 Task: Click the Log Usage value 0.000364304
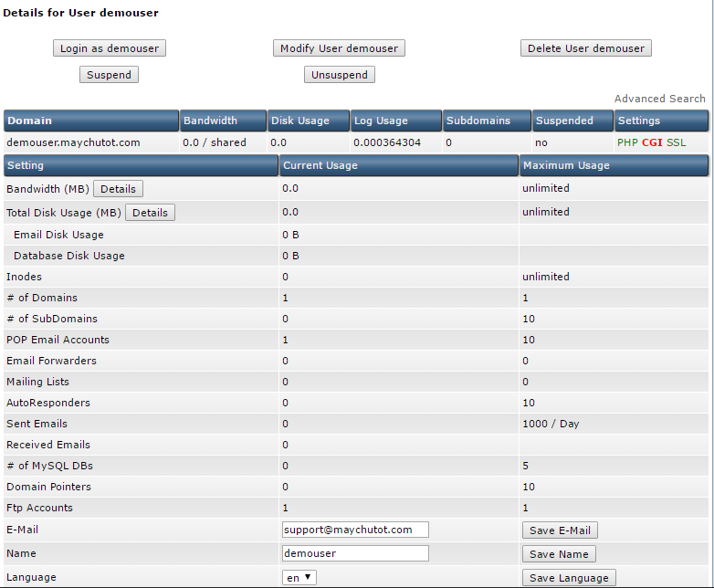pyautogui.click(x=387, y=142)
